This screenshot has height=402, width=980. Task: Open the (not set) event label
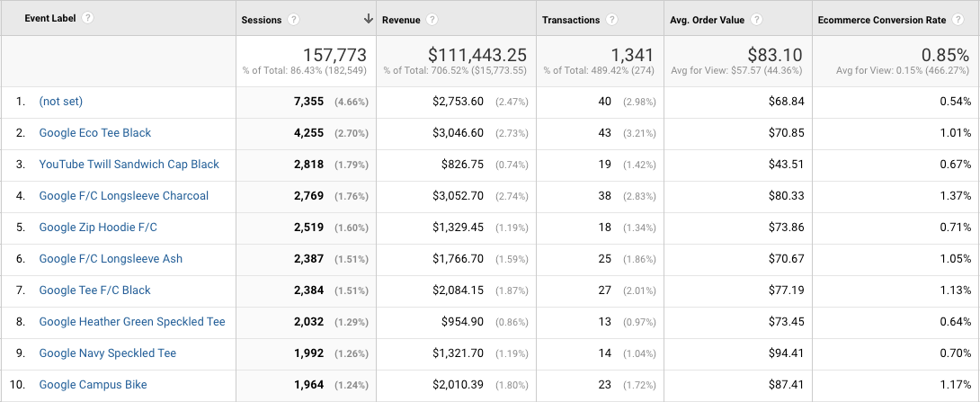pos(60,102)
